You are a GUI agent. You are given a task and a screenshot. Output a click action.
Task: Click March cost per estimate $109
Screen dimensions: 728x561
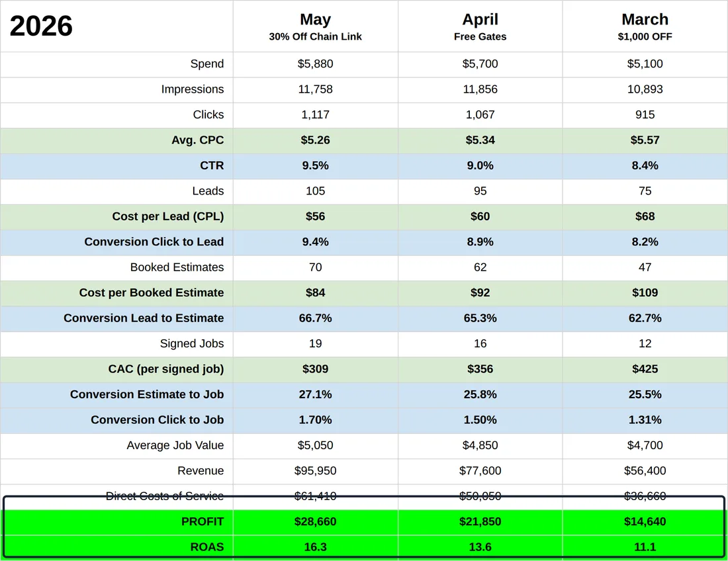click(x=645, y=293)
